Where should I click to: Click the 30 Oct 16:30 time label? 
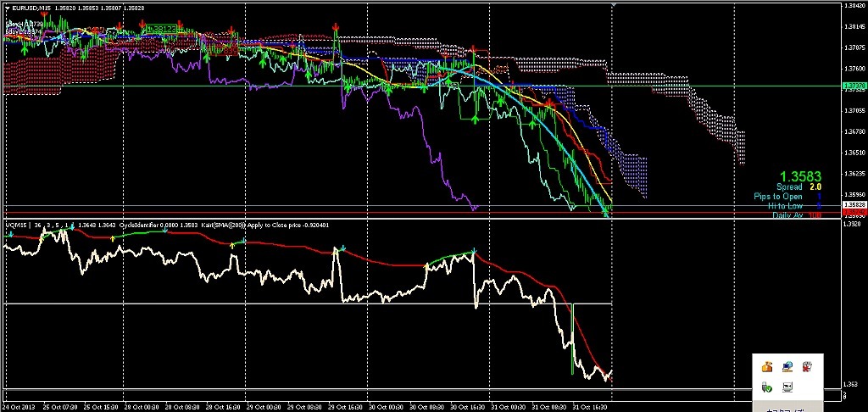(x=468, y=407)
